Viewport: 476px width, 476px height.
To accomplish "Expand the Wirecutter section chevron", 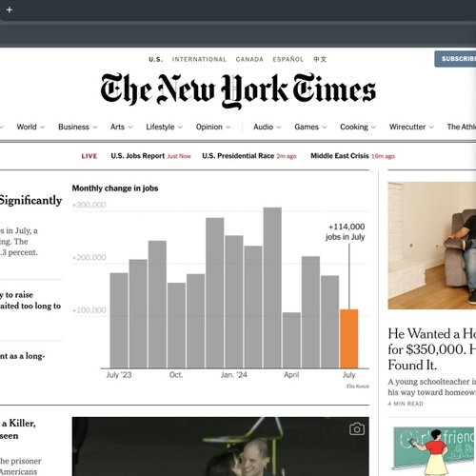I will pos(431,128).
